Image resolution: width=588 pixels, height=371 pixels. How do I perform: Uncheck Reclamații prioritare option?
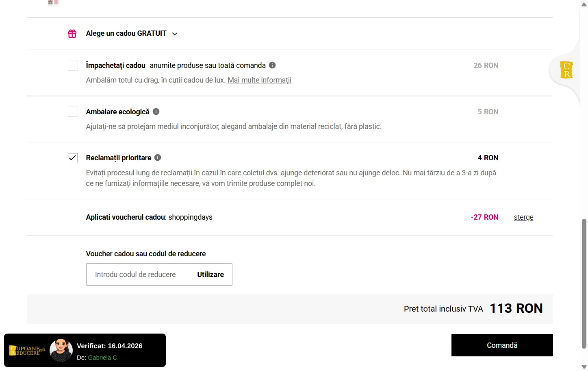[x=73, y=158]
